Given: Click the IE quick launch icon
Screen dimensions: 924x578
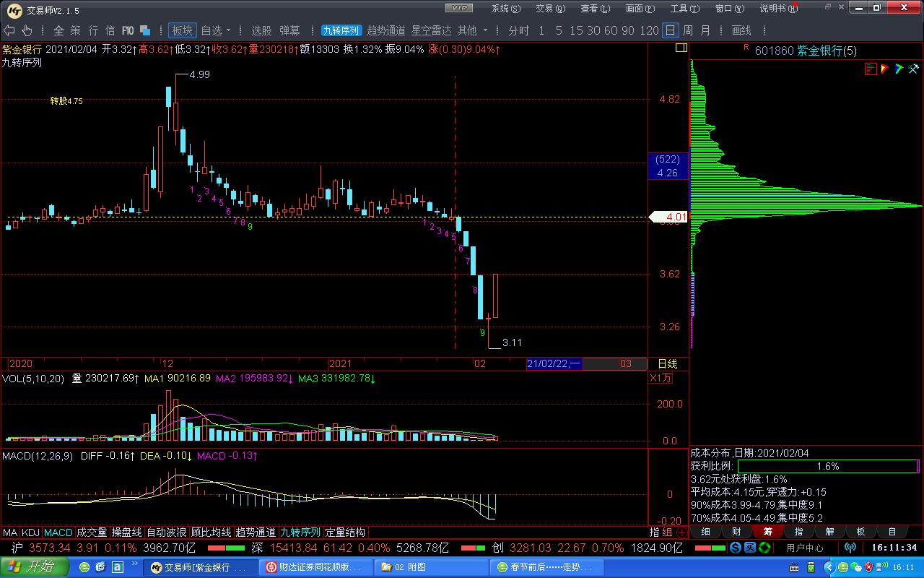Looking at the screenshot, I should [x=84, y=567].
